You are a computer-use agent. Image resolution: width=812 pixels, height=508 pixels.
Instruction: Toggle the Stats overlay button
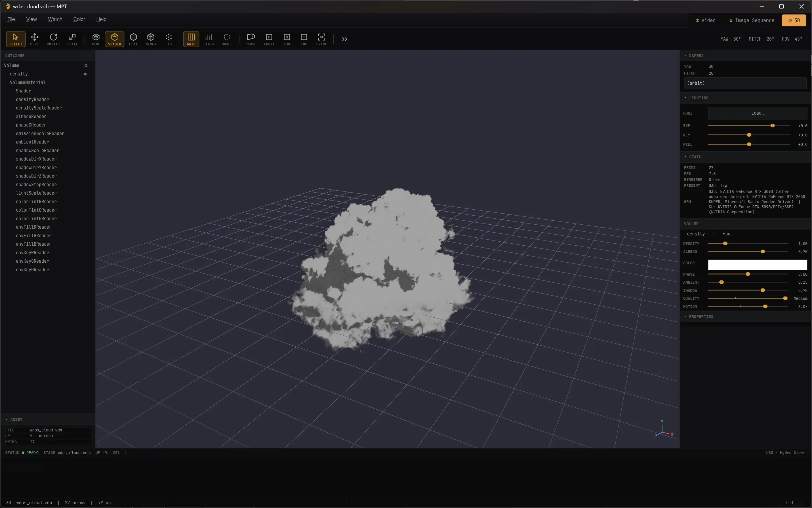[209, 39]
